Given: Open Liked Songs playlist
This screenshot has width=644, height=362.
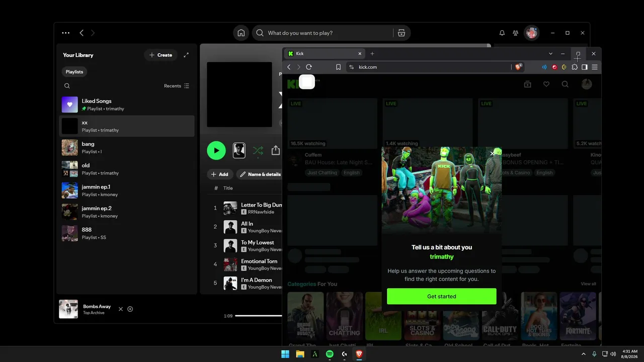Looking at the screenshot, I should pos(127,105).
